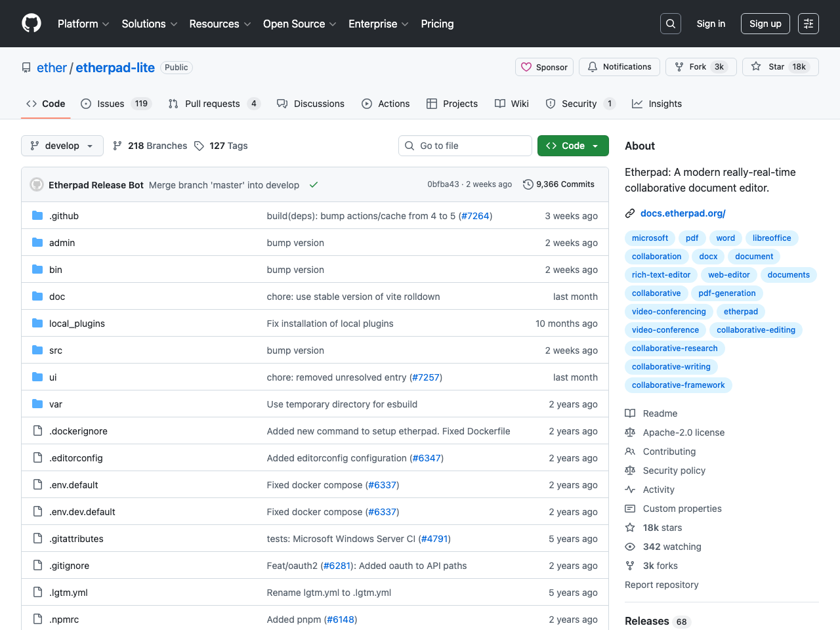The height and width of the screenshot is (630, 840).
Task: Click the green commit status checkmark
Action: pyautogui.click(x=314, y=185)
